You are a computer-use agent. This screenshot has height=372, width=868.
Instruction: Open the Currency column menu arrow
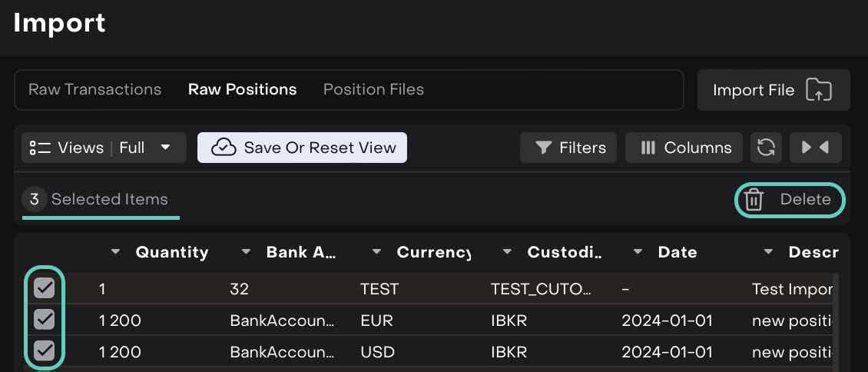[377, 252]
